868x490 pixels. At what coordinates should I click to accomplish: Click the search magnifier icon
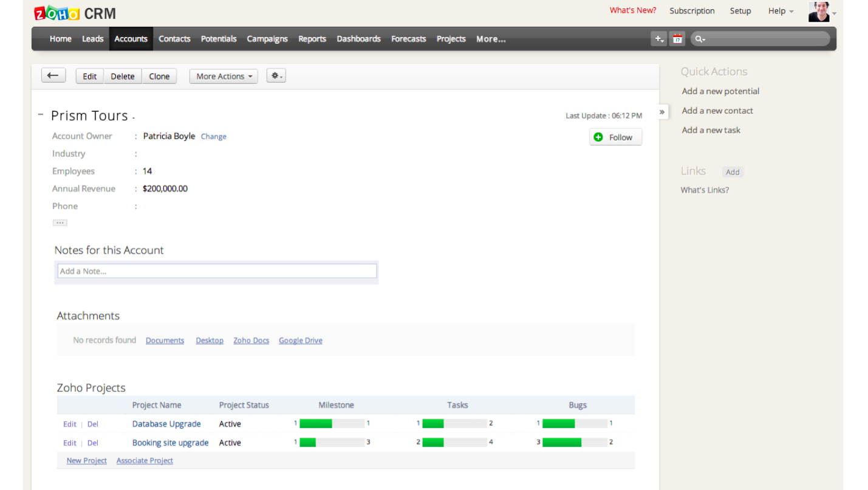(700, 39)
